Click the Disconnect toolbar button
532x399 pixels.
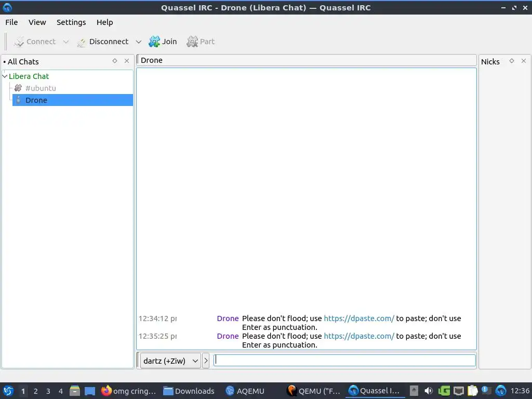(x=103, y=42)
